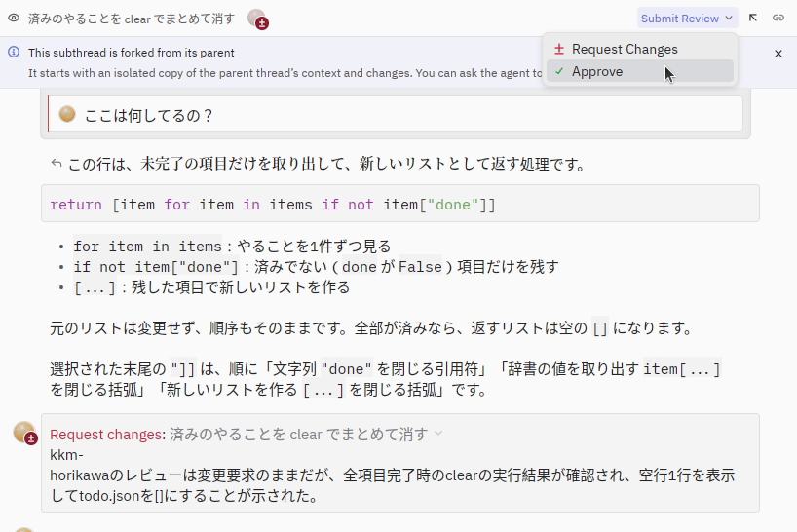The image size is (797, 532).
Task: Click the red plus-minus icon beside Request Changes
Action: 559,50
